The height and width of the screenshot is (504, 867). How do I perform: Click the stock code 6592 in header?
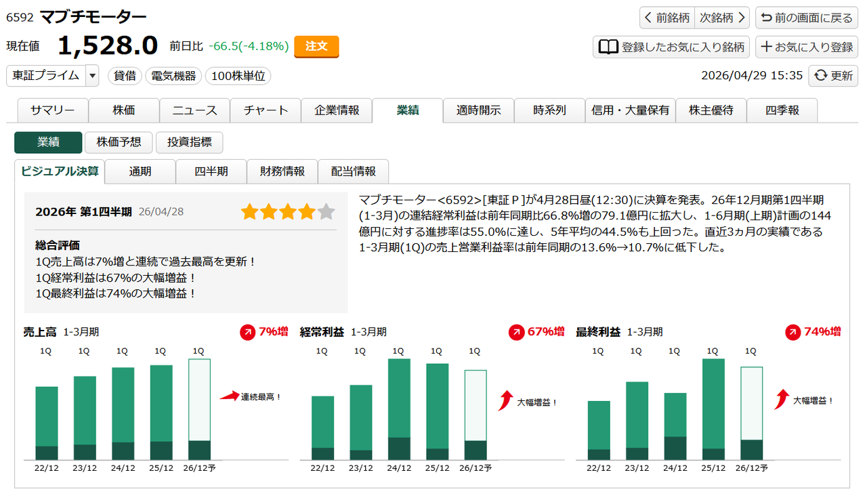tap(20, 18)
